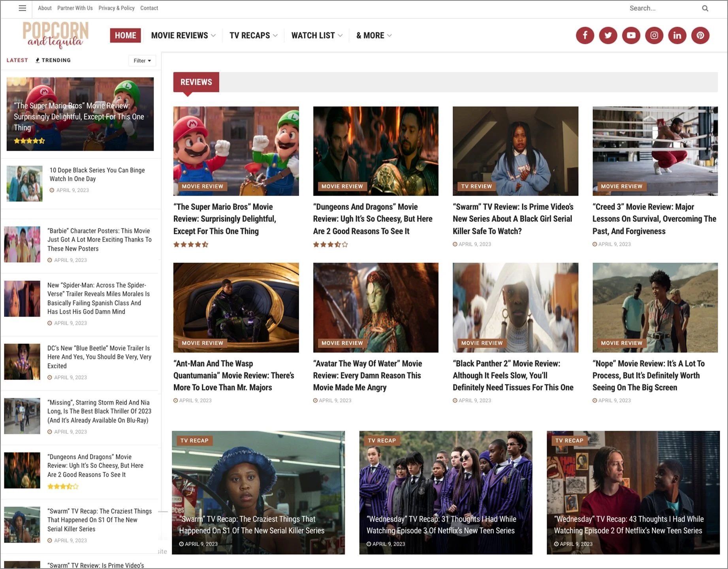
Task: Open the Partner With Us link
Action: tap(75, 8)
